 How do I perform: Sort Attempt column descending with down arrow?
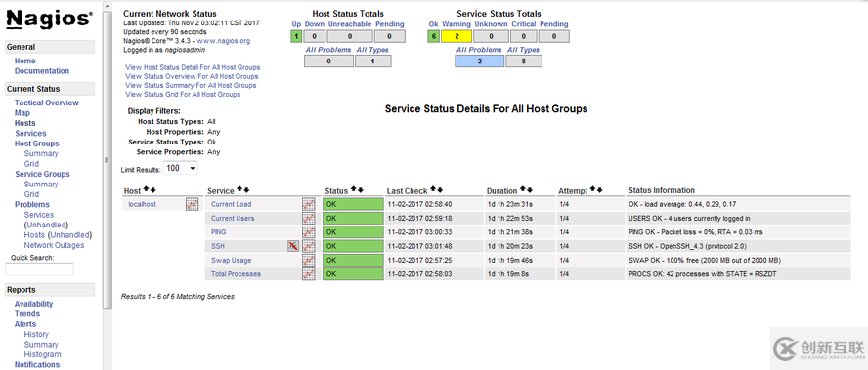tap(599, 189)
